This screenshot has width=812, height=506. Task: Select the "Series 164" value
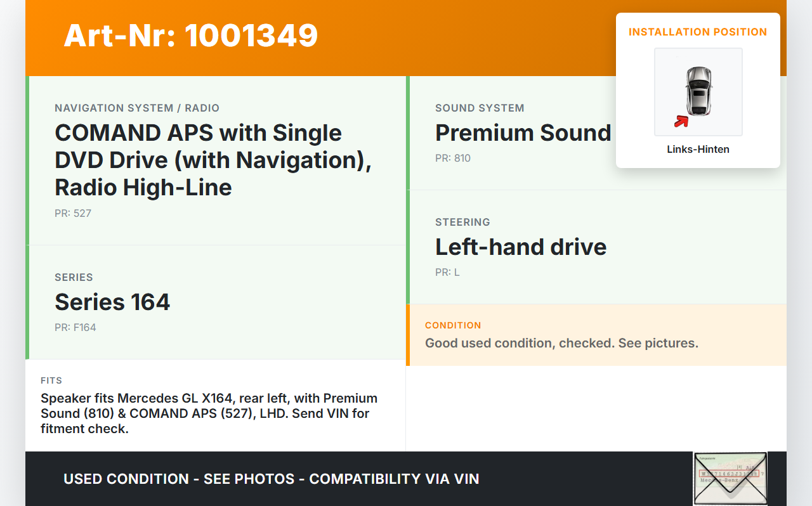(x=112, y=302)
